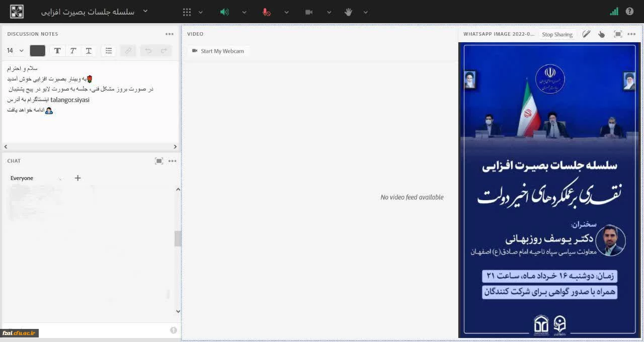Unmute the microphone
Image resolution: width=644 pixels, height=342 pixels.
point(267,12)
